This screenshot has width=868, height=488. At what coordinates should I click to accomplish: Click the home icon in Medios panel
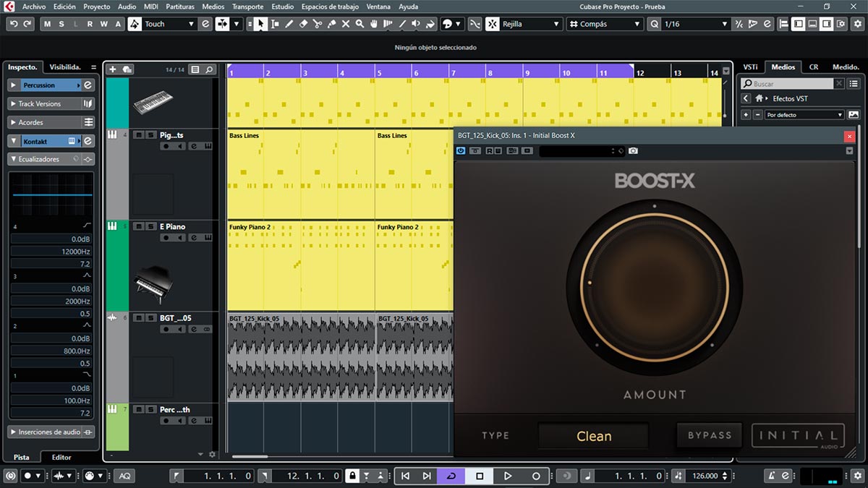pyautogui.click(x=759, y=98)
